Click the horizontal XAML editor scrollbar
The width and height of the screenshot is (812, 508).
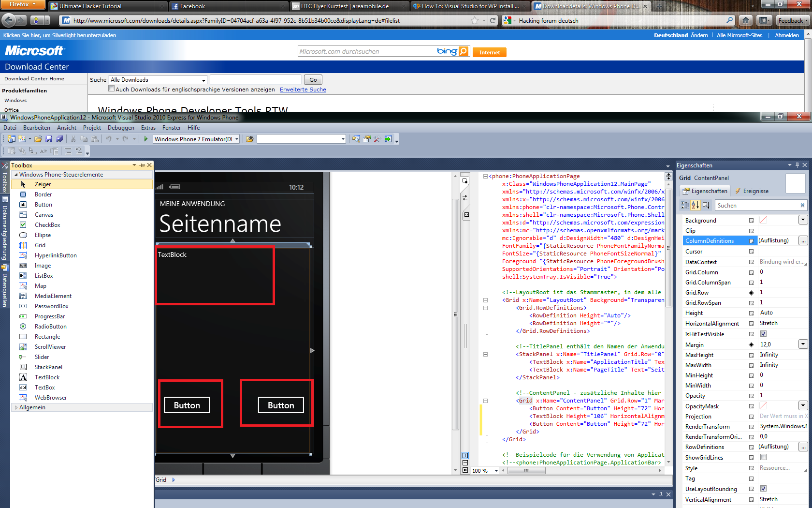[x=526, y=470]
